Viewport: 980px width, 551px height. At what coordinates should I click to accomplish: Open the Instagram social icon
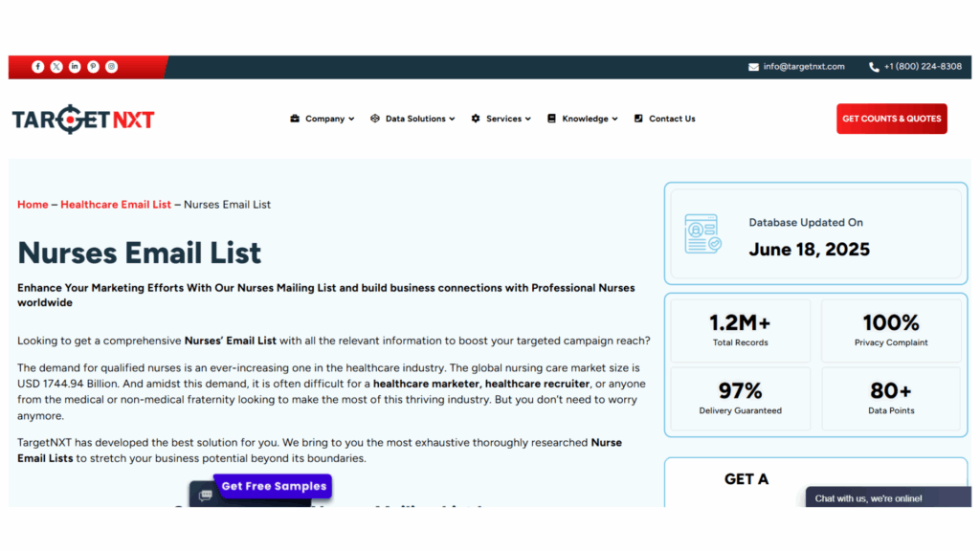tap(111, 67)
